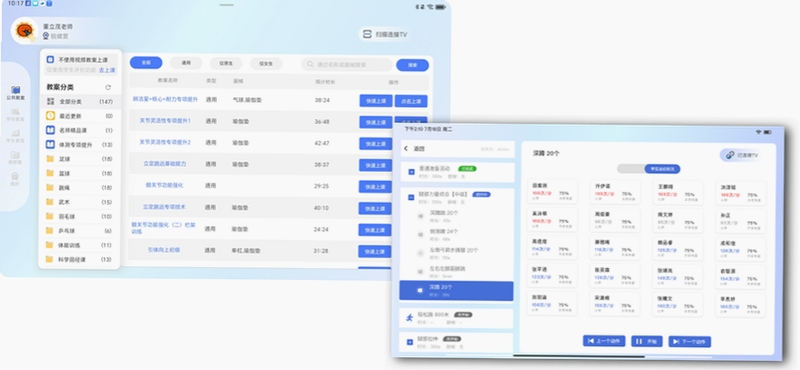Expand the 普通准备活动 section

[411, 171]
